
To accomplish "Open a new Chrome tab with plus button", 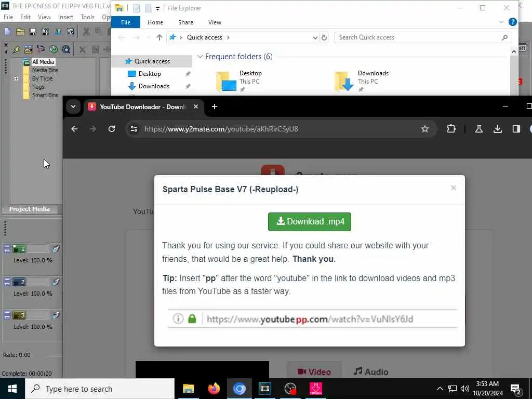I will coord(215,107).
